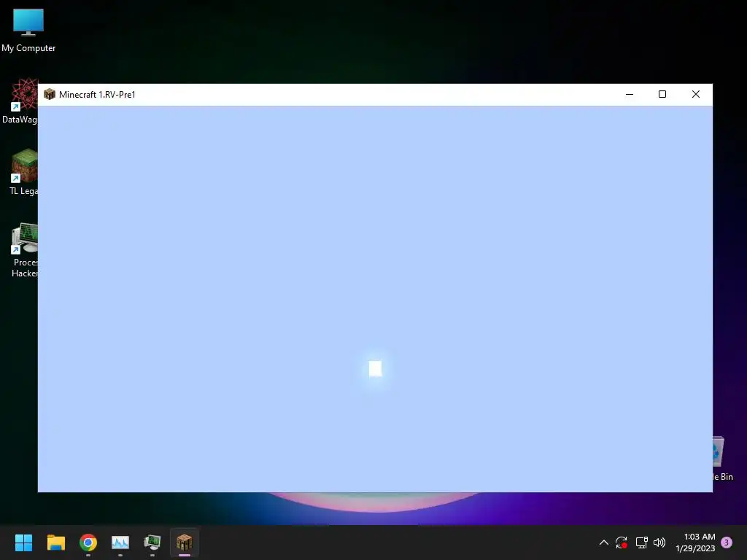
Task: Close the Minecraft 1.RV-Pre1 window
Action: [x=695, y=94]
